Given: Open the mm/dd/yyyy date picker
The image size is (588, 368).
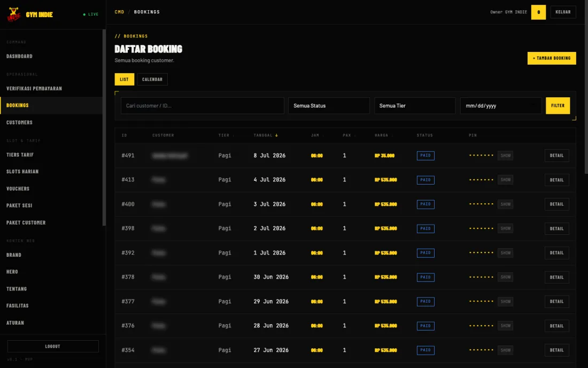Looking at the screenshot, I should tap(501, 106).
